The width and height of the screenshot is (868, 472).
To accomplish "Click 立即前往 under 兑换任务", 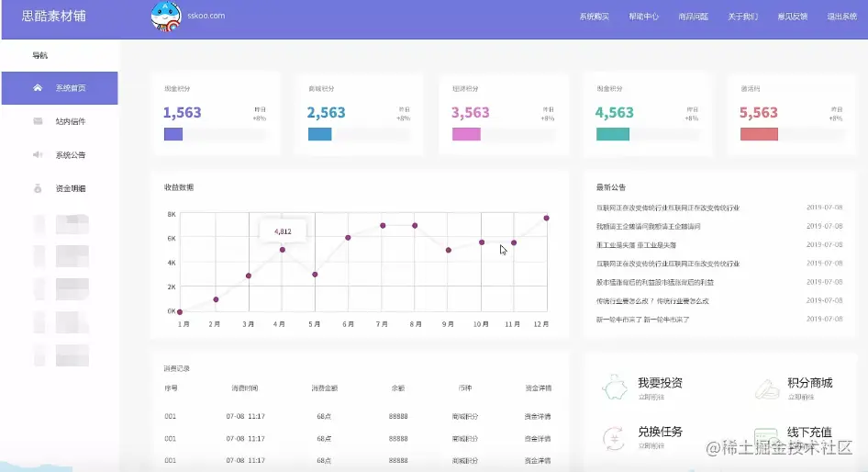I will 651,446.
